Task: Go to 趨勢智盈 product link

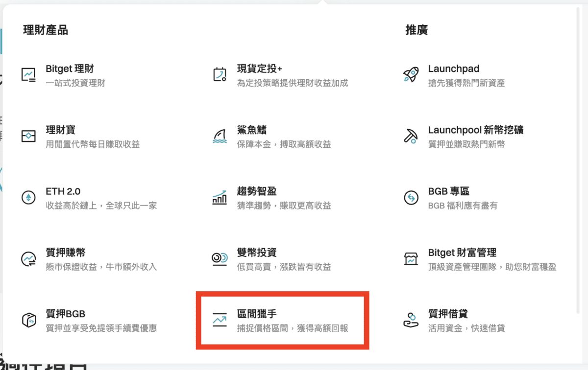Action: [257, 191]
